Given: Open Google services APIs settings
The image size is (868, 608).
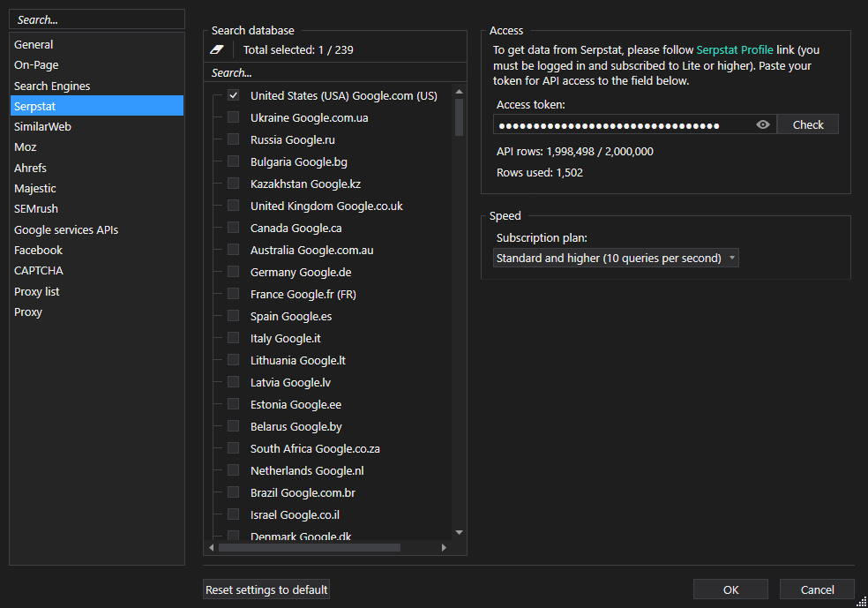Looking at the screenshot, I should pyautogui.click(x=97, y=229).
